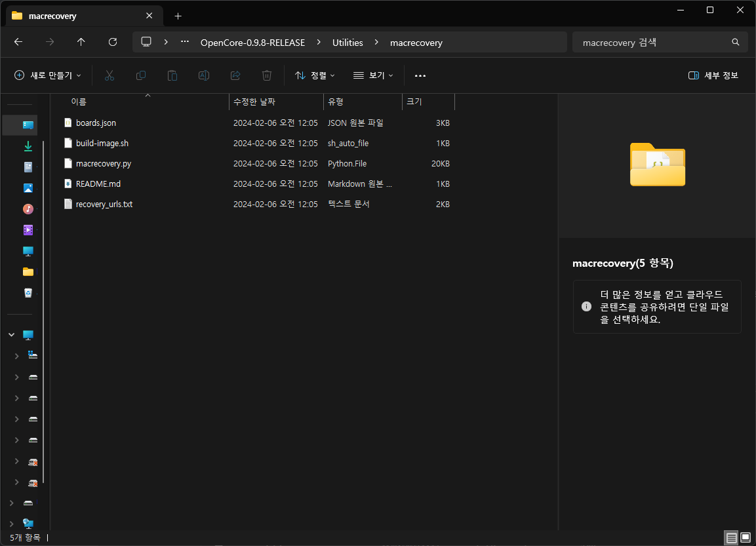The image size is (756, 546).
Task: Open Videos in the sidebar
Action: (28, 230)
